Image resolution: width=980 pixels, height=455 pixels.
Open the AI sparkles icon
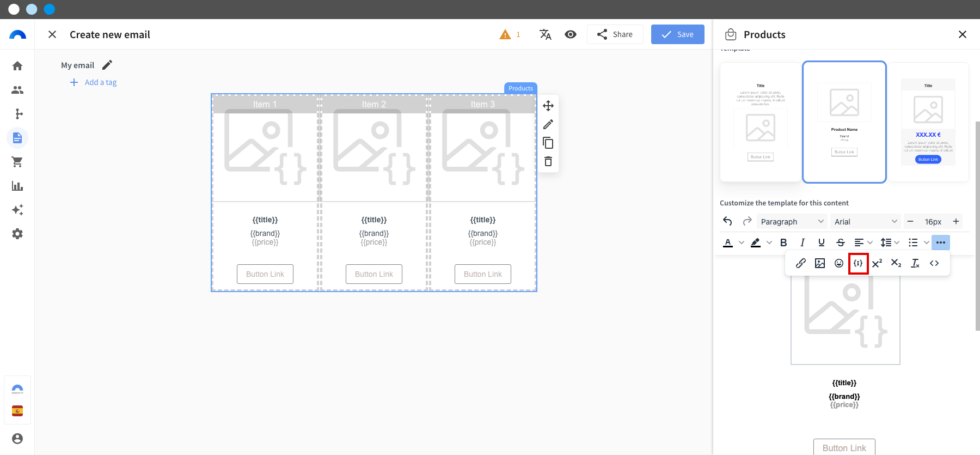point(17,210)
